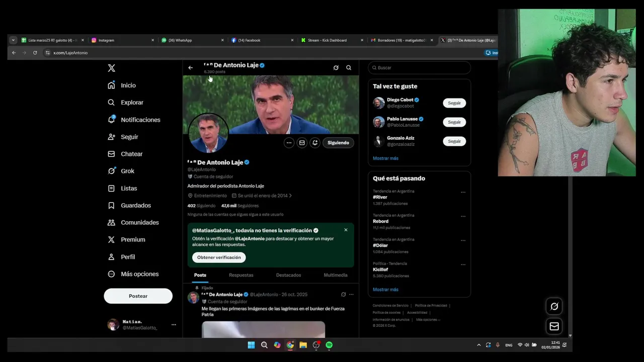Follow Pablo Lanusse
The height and width of the screenshot is (362, 644).
coord(454,122)
